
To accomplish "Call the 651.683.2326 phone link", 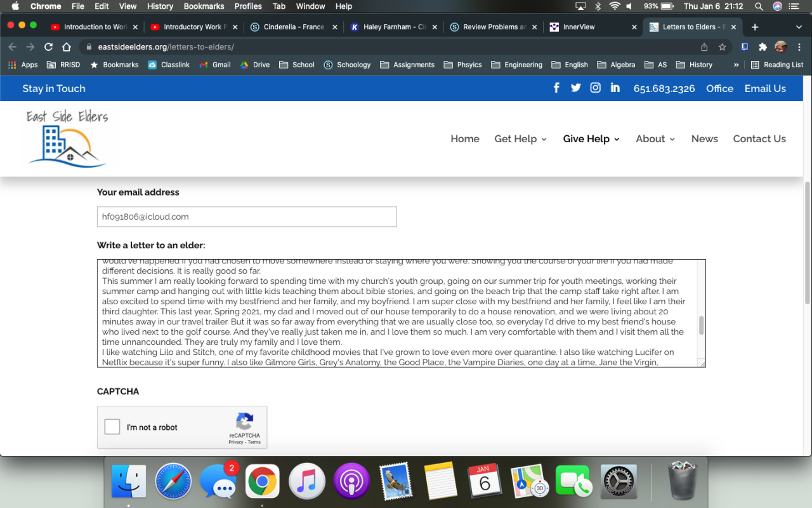I will pyautogui.click(x=664, y=88).
